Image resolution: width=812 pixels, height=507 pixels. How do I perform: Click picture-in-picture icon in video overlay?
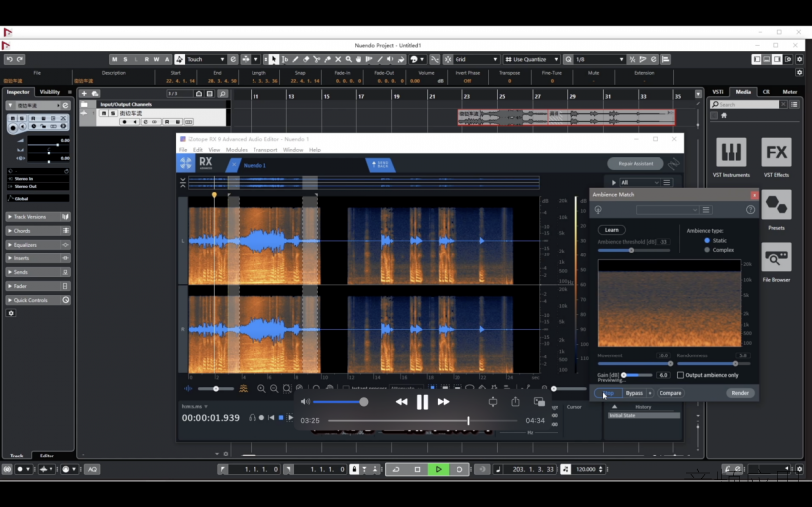pyautogui.click(x=539, y=401)
